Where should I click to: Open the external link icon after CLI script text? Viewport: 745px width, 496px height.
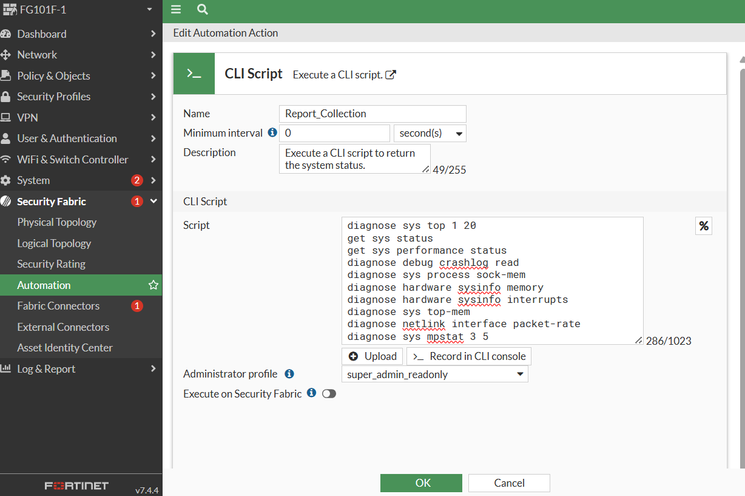click(x=391, y=75)
